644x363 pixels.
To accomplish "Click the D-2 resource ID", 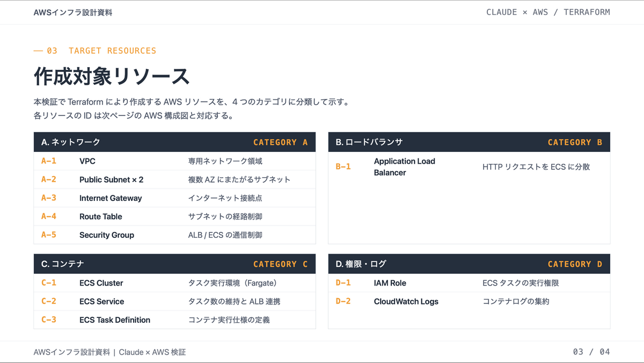I will tap(343, 301).
